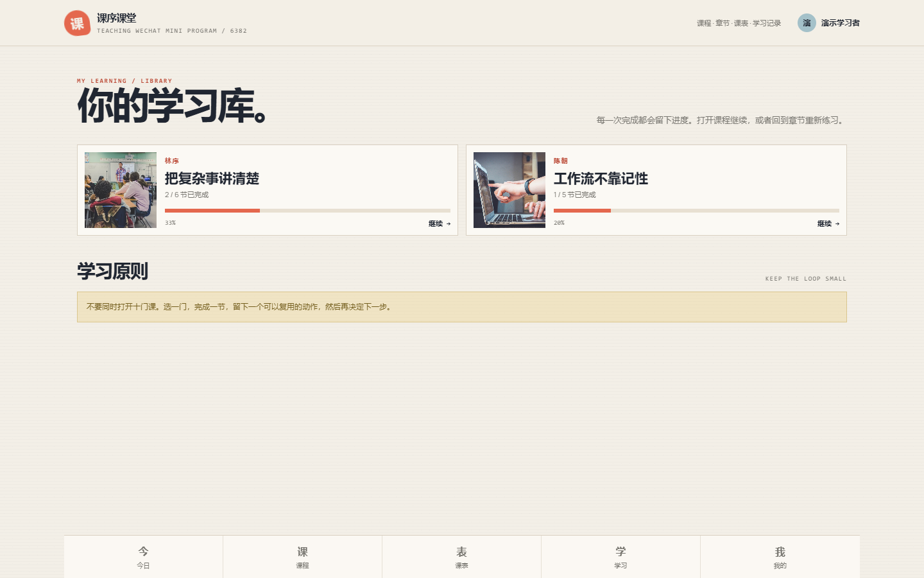Click the course title 把复杂事讲清楚
Viewport: 924px width, 578px height.
[x=212, y=179]
